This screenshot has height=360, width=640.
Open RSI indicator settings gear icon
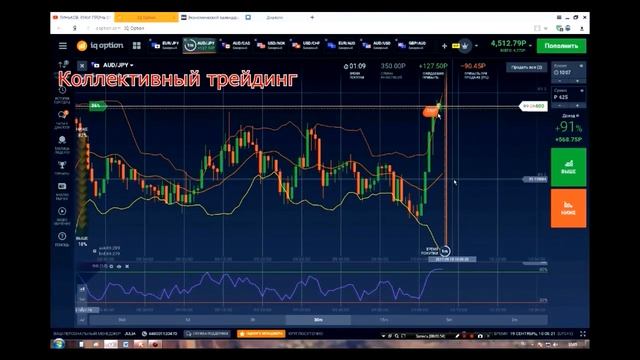[111, 266]
